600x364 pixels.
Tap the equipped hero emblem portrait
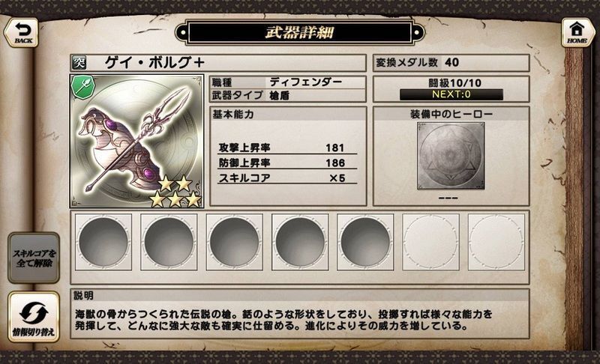point(451,156)
